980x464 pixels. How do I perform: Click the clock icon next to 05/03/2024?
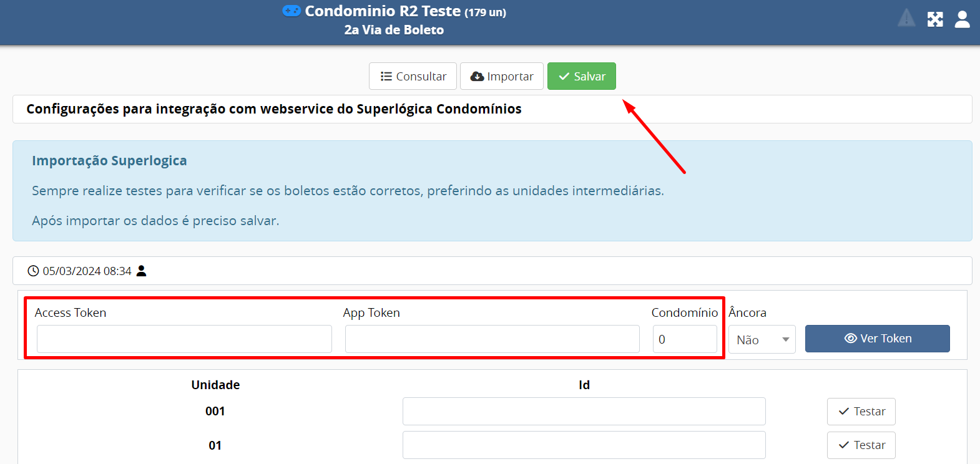(x=33, y=271)
